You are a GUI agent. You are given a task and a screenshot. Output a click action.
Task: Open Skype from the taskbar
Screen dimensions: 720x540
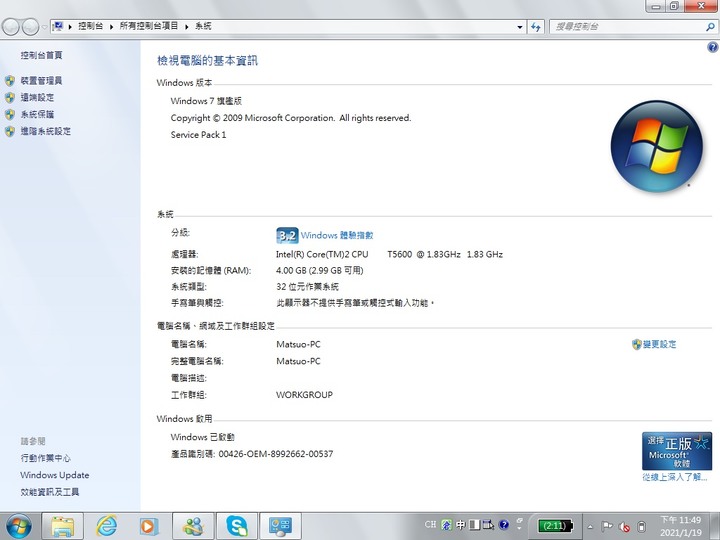point(236,526)
